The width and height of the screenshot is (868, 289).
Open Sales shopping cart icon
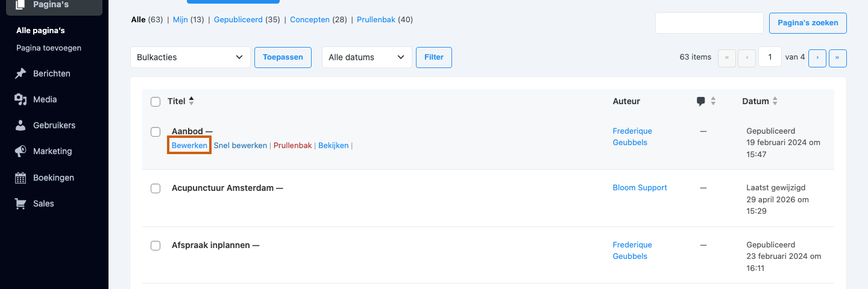20,204
